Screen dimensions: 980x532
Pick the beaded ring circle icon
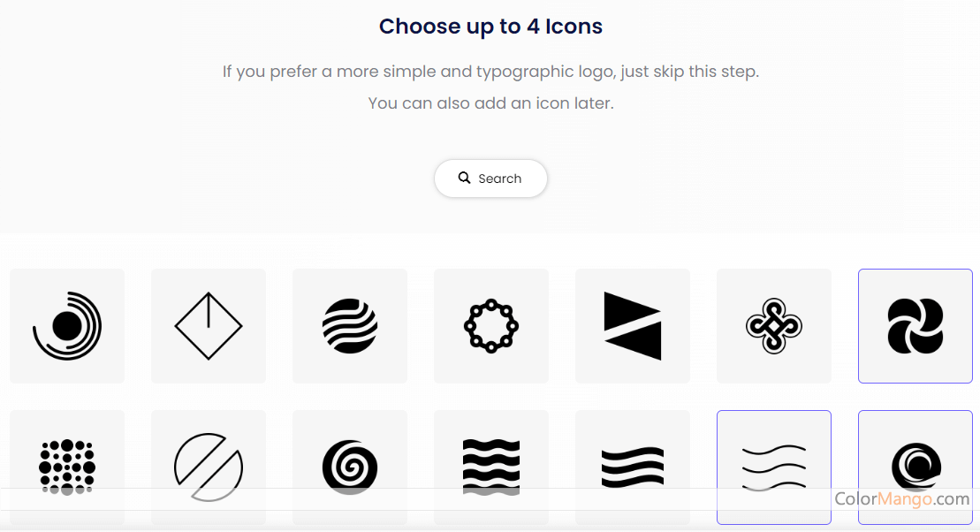click(491, 326)
